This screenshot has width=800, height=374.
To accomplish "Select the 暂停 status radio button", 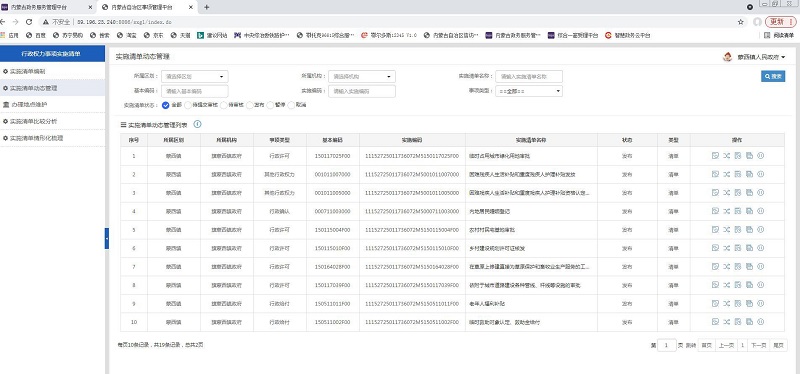I will click(270, 105).
